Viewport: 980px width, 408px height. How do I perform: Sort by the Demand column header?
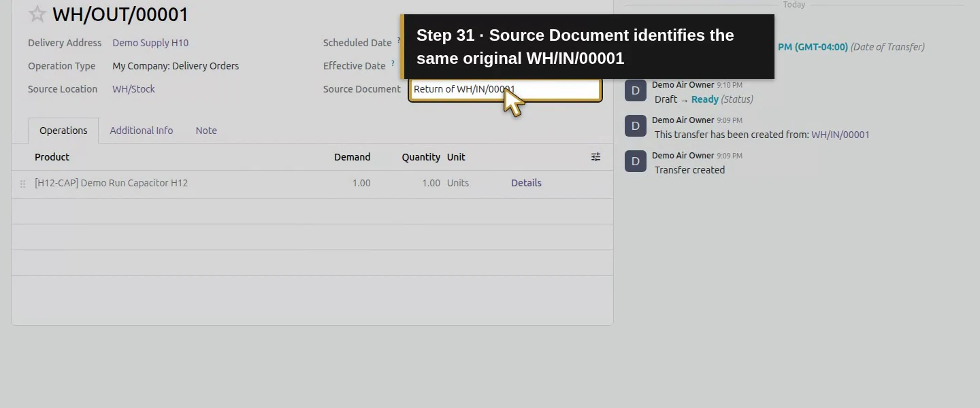click(352, 157)
